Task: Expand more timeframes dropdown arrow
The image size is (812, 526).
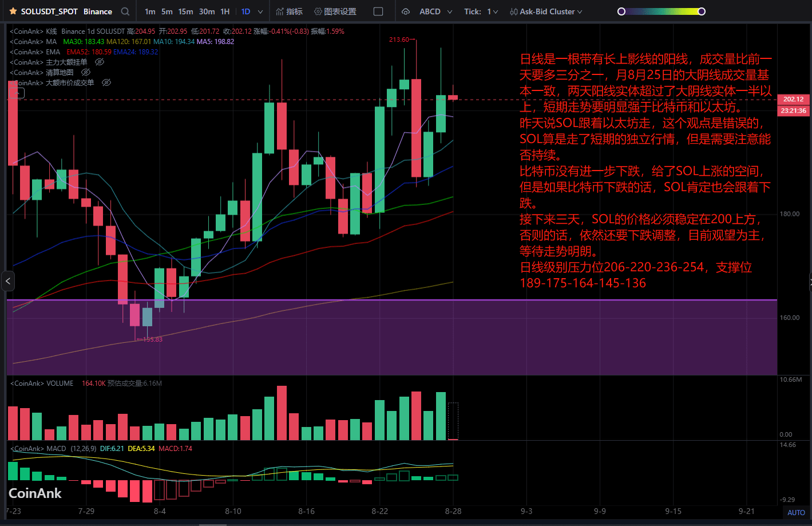Action: 260,11
